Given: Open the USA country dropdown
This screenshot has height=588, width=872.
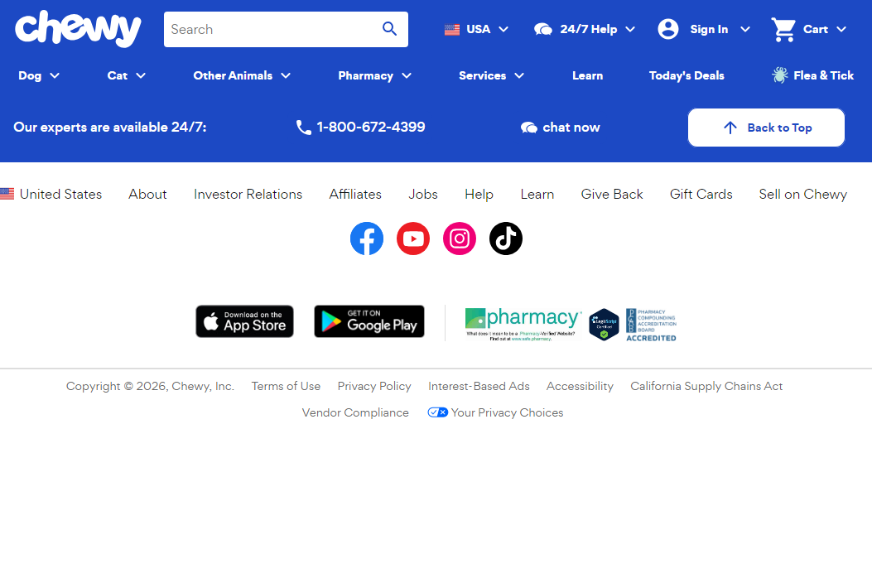Looking at the screenshot, I should (477, 30).
